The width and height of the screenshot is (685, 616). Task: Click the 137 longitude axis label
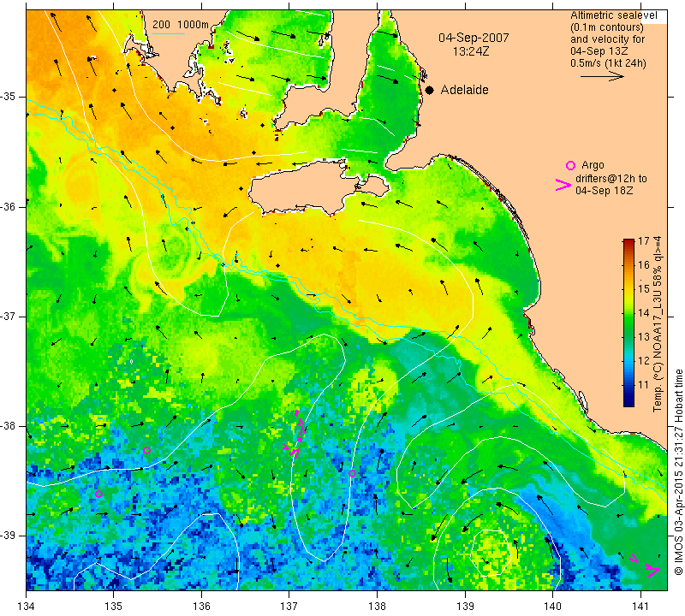click(x=289, y=606)
